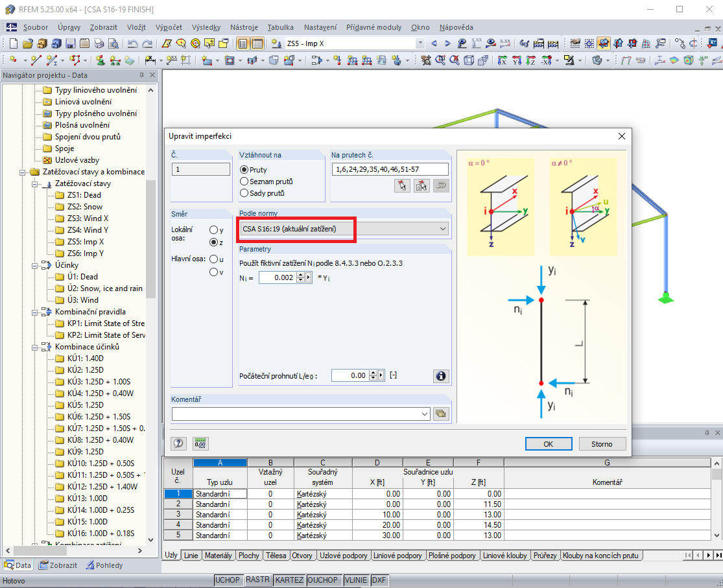Screen dimensions: 723x588
Task: Click the Ni value input field
Action: pos(277,277)
